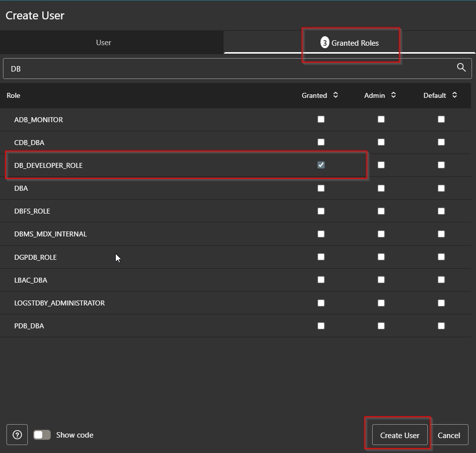Viewport: 476px width, 453px height.
Task: Grant the ADB_MONITOR role
Action: coord(320,119)
